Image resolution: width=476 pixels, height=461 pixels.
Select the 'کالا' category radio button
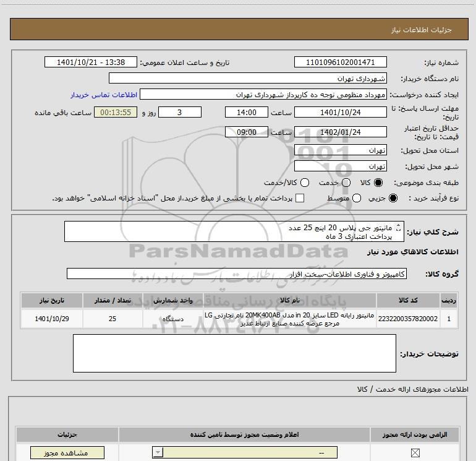378,183
